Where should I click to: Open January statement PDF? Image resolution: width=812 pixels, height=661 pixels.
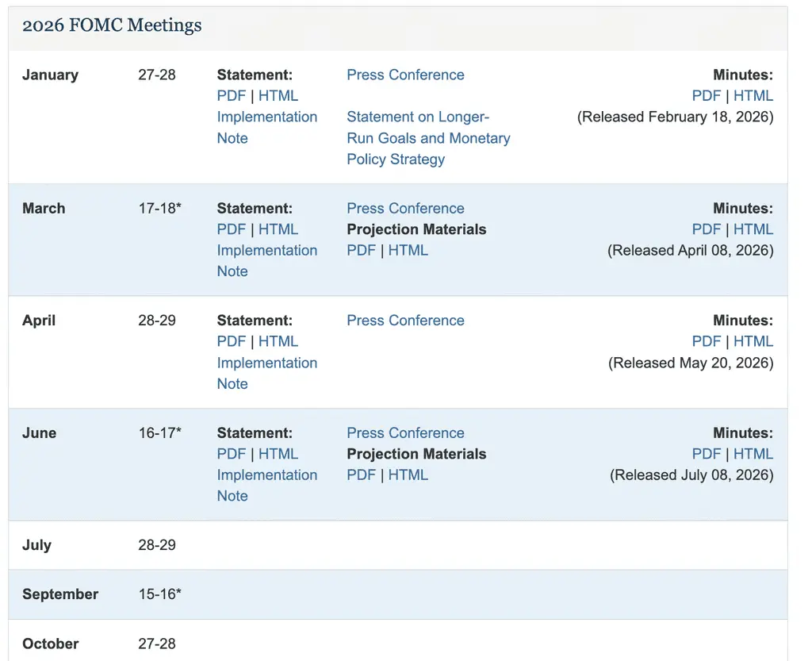click(231, 96)
